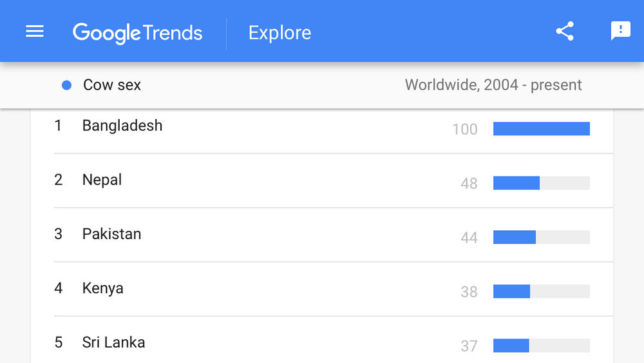
Task: Click the share icon
Action: pos(565,31)
